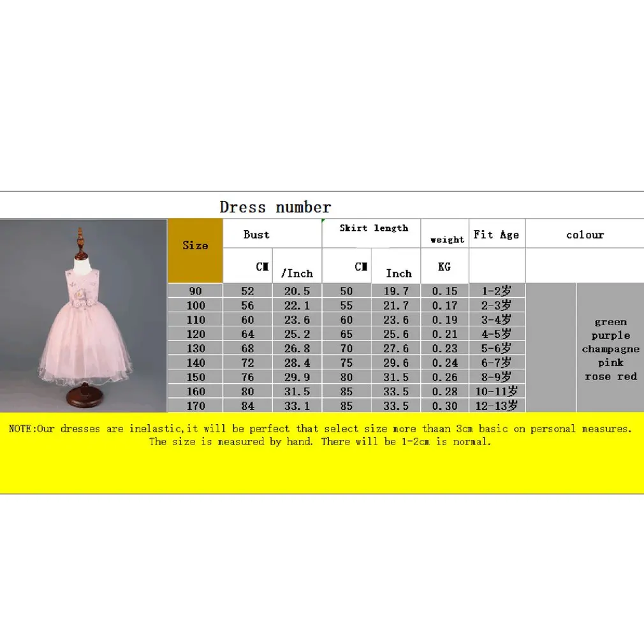Click size "160" in the Size column

pos(196,392)
